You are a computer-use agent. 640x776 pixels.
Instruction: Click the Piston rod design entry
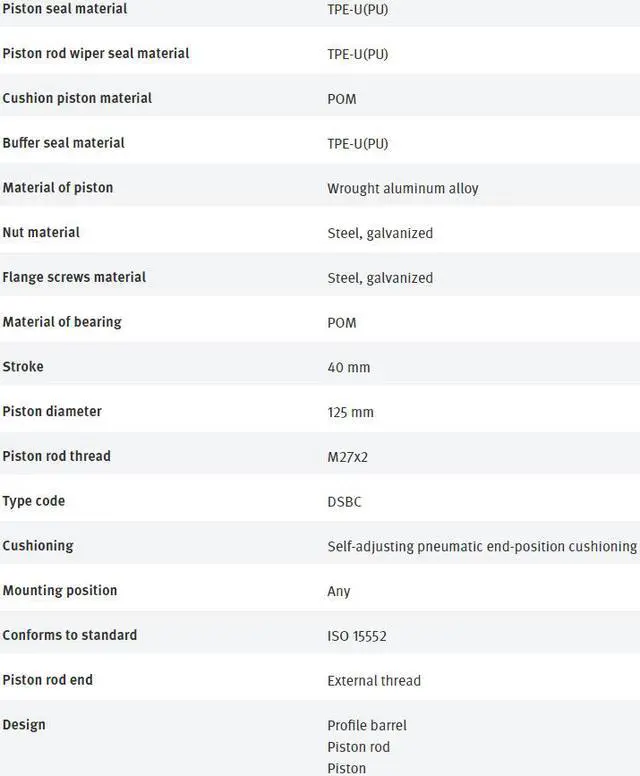click(359, 747)
